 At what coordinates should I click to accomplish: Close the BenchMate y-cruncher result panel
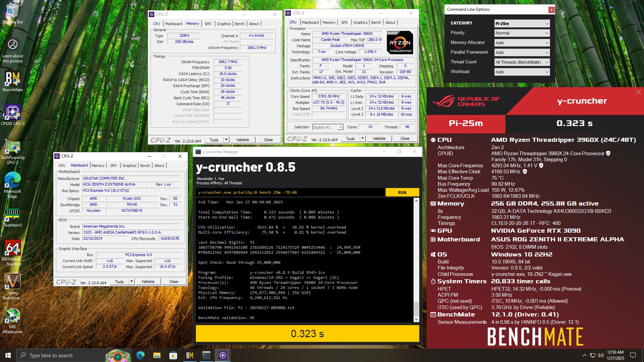[x=638, y=93]
